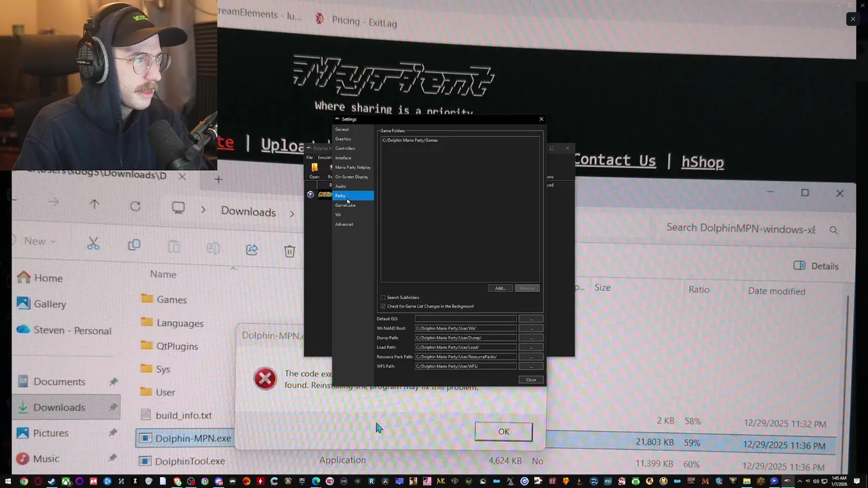The height and width of the screenshot is (488, 868).
Task: Click the Date modified column header
Action: [776, 291]
